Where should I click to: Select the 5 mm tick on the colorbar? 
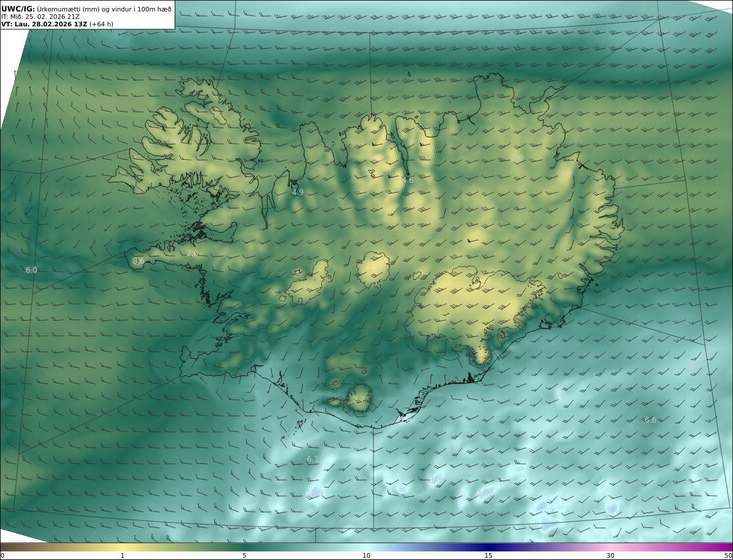pyautogui.click(x=245, y=555)
